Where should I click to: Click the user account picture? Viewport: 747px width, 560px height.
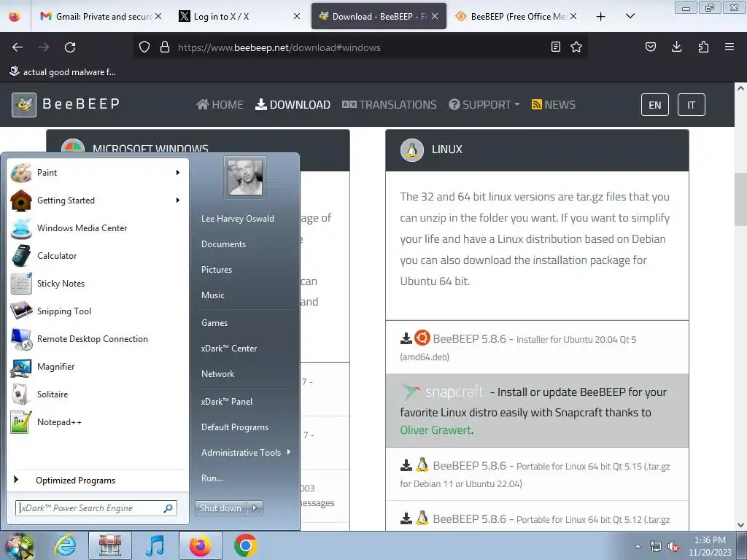[245, 177]
